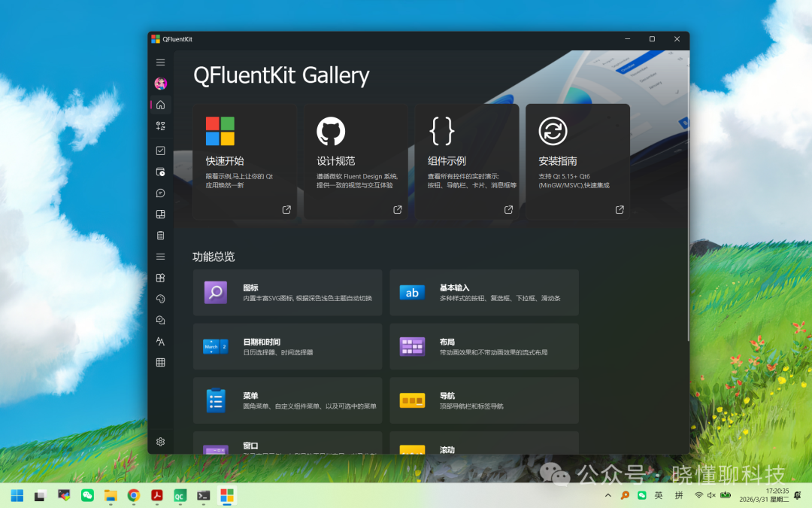Open the 基本输入 feature card

(484, 292)
